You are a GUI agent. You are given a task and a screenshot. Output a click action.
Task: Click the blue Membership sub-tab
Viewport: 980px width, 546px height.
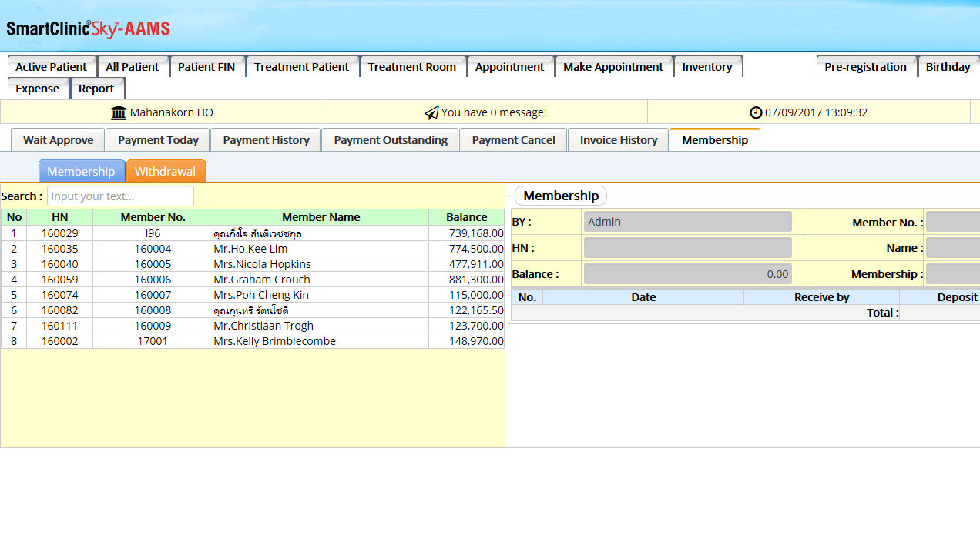coord(81,171)
